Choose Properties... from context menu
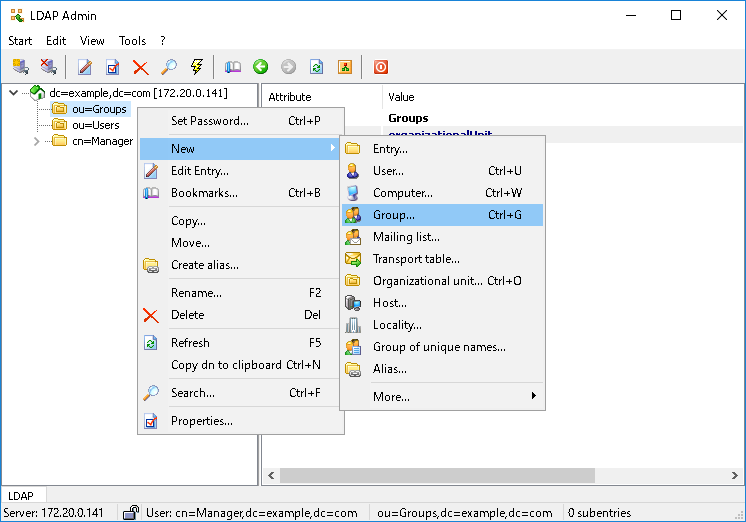746x522 pixels. point(241,421)
